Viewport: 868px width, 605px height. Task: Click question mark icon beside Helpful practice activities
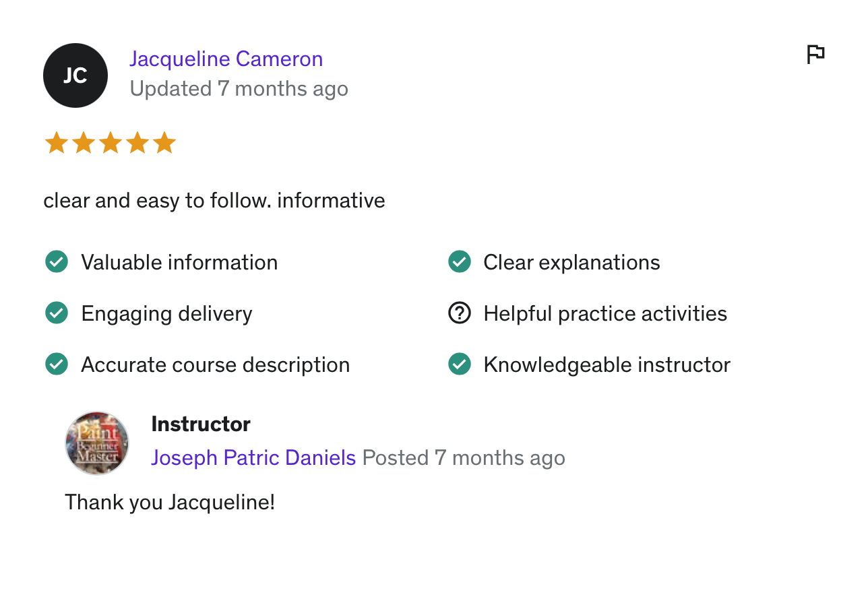coord(460,313)
